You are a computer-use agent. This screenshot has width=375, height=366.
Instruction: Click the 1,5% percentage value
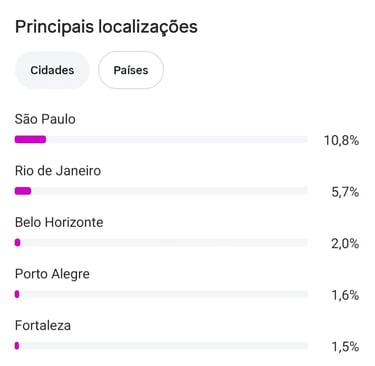[x=345, y=347]
